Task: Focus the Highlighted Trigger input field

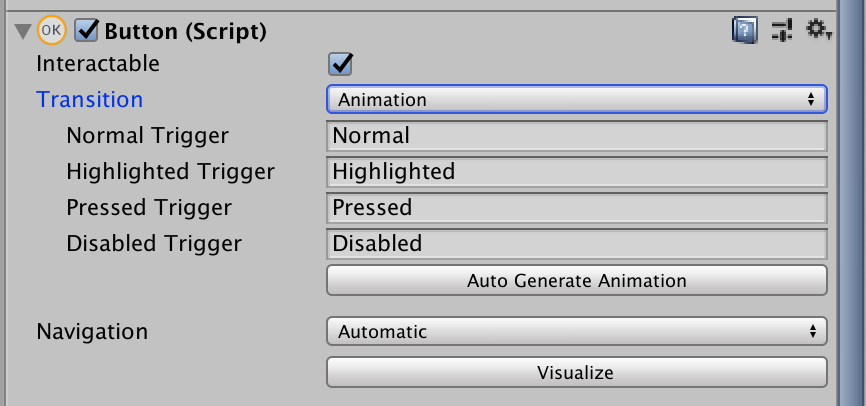Action: [576, 172]
